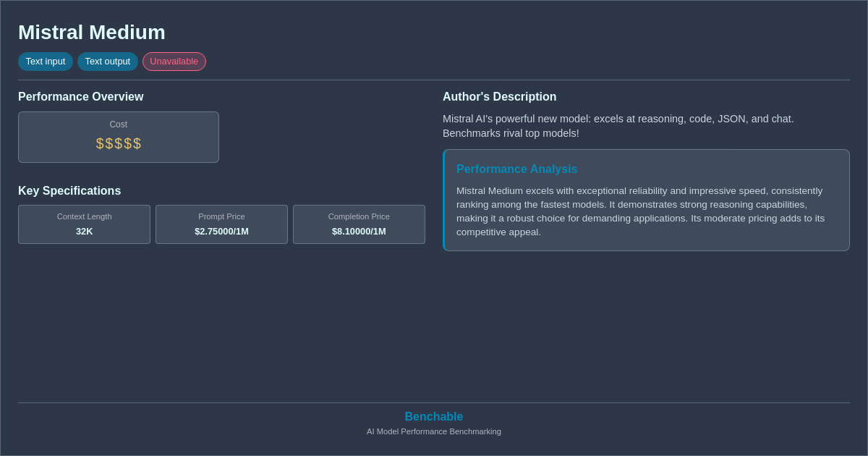Open the Benchable home link
Viewport: 868px width, 456px height.
(433, 416)
